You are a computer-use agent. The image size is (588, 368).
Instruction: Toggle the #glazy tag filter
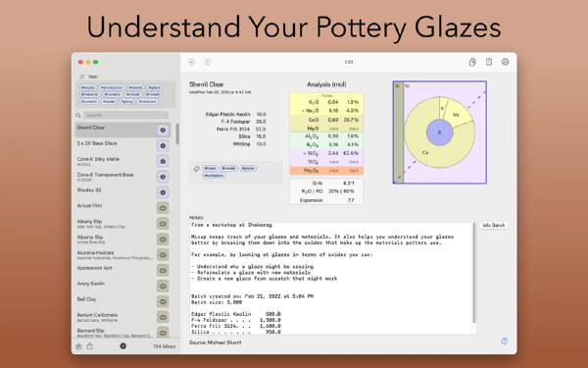point(127,102)
